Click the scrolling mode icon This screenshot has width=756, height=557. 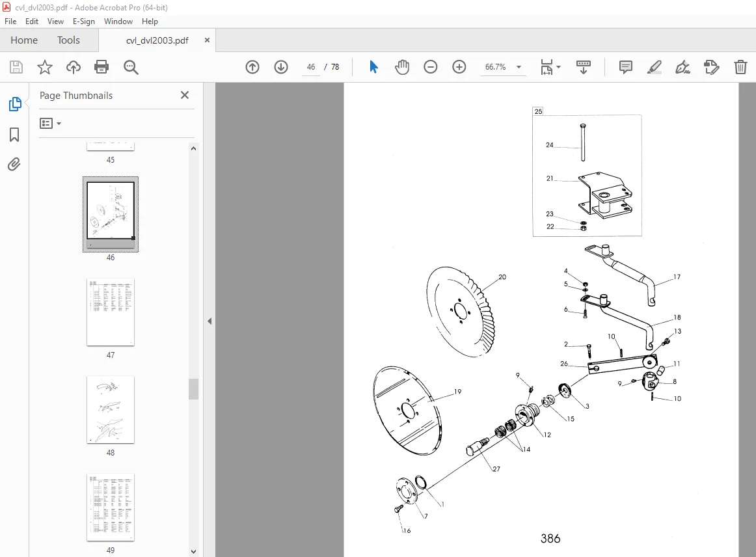584,67
